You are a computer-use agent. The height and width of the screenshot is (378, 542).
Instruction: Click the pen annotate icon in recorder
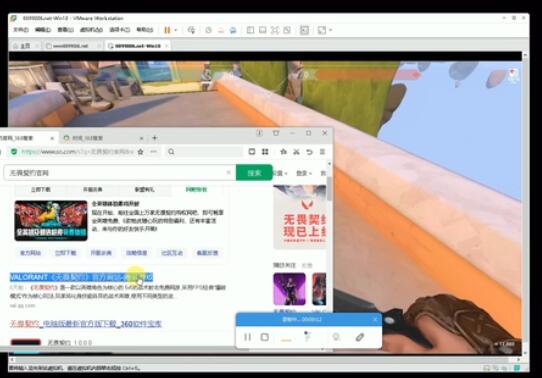click(x=359, y=337)
